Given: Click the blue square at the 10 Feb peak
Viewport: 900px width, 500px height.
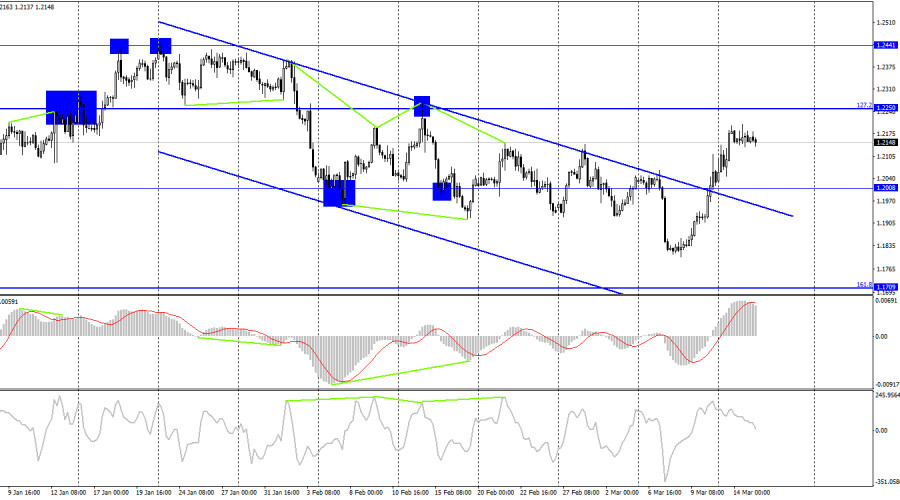Looking at the screenshot, I should (x=422, y=106).
